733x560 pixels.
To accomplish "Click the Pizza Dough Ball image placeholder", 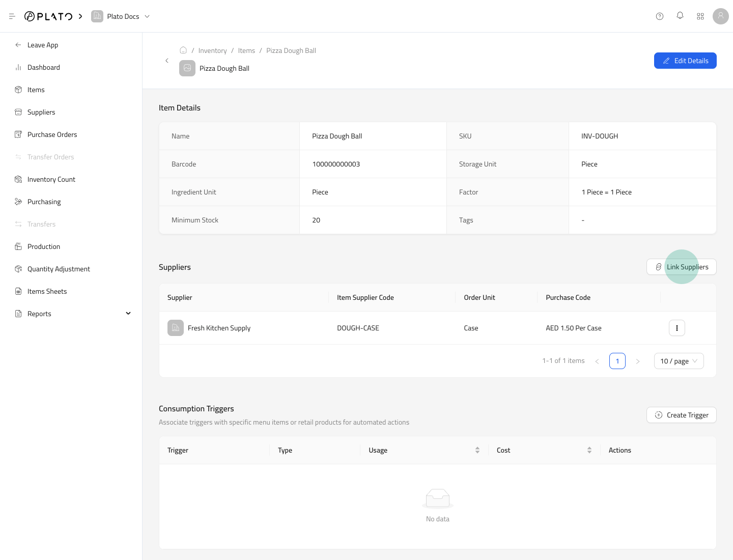I will (187, 68).
